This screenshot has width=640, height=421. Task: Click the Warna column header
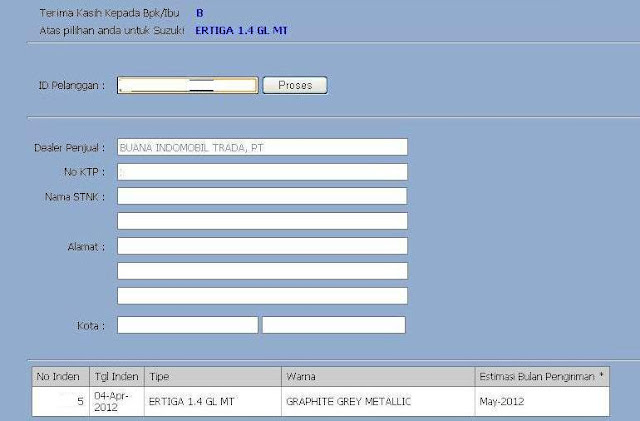coord(378,376)
